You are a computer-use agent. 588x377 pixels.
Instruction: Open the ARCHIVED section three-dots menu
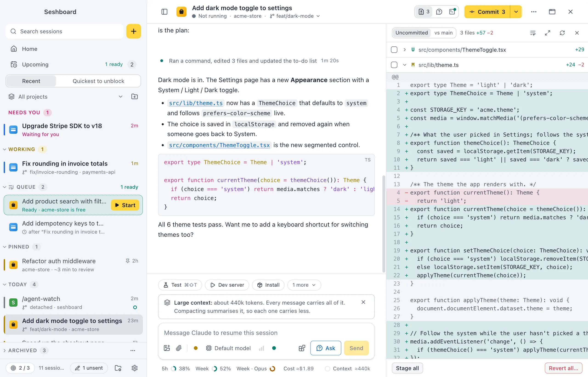point(133,350)
